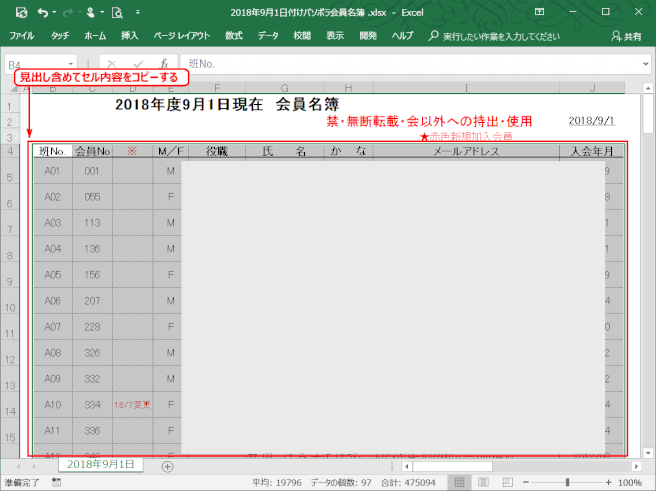
Task: Open the ファイル tab
Action: coord(22,36)
